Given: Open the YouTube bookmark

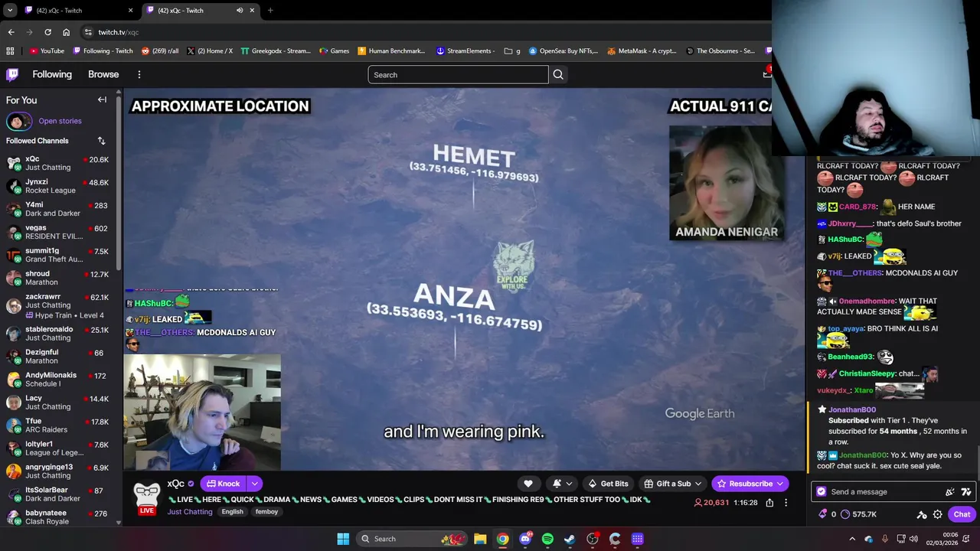Looking at the screenshot, I should [x=47, y=51].
